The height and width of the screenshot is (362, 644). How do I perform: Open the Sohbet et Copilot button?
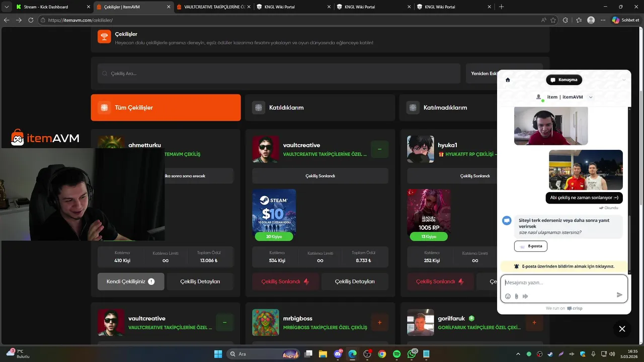[625, 20]
